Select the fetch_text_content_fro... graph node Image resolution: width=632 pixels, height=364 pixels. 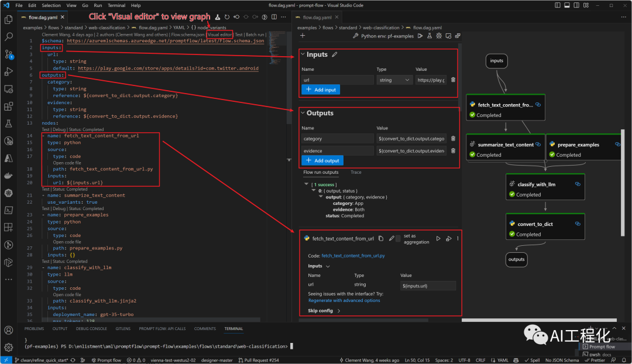506,107
